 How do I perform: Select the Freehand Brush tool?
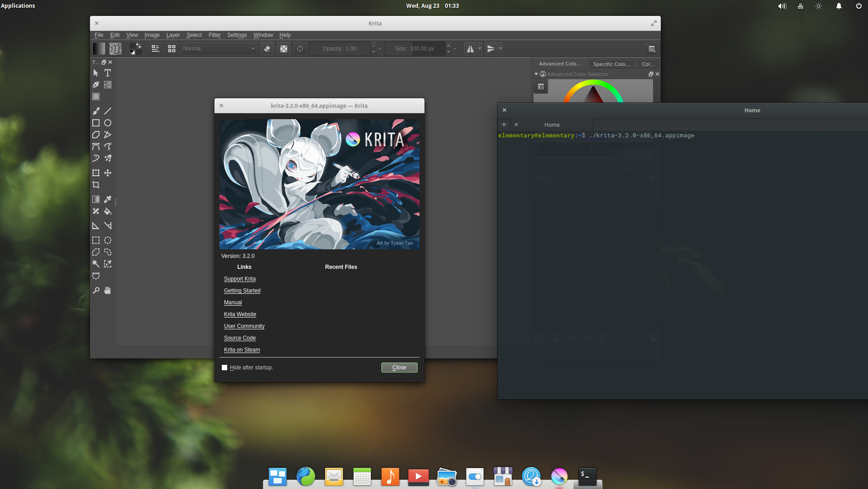click(96, 111)
